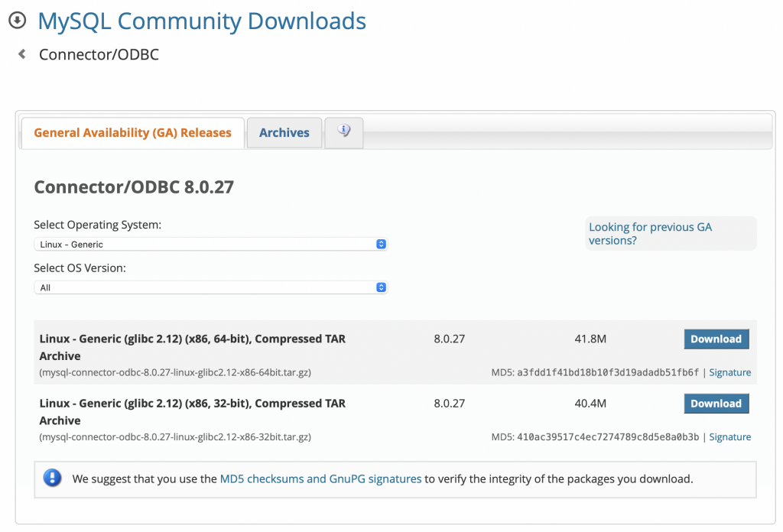
Task: Click the MD5 hash starting 410ac395
Action: pyautogui.click(x=608, y=436)
